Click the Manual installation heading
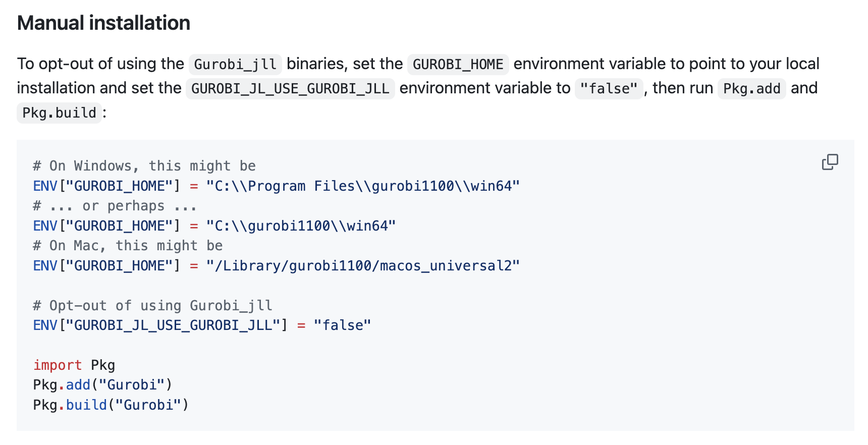 click(103, 23)
